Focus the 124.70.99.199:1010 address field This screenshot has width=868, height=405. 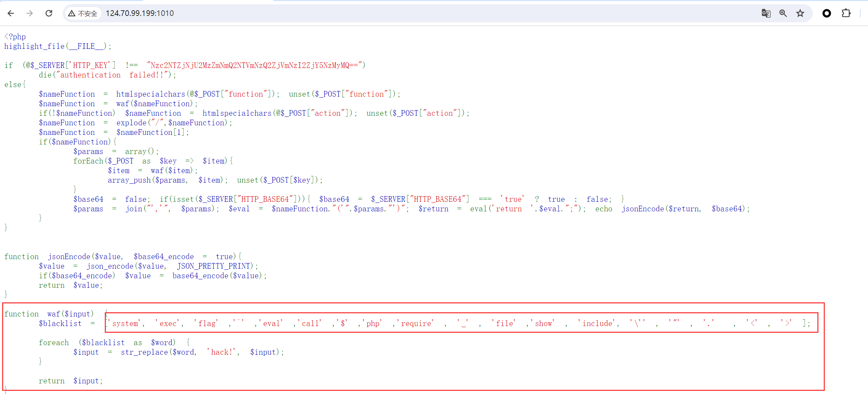click(x=139, y=13)
